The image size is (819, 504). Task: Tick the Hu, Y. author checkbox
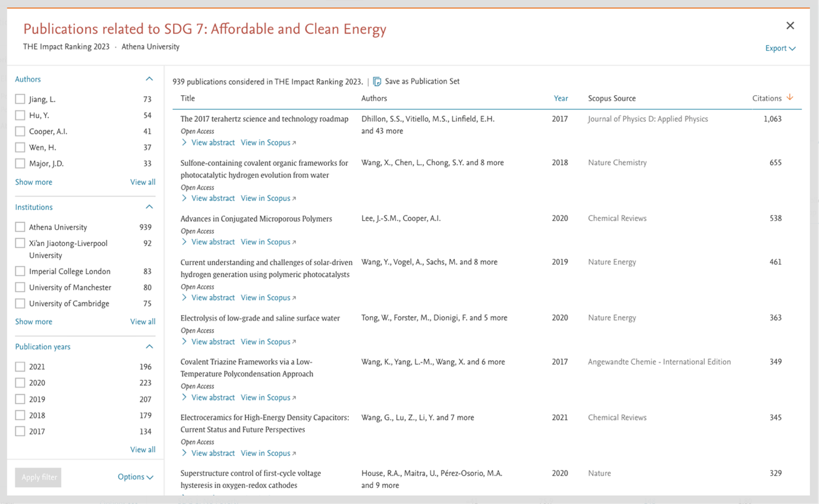[x=20, y=115]
